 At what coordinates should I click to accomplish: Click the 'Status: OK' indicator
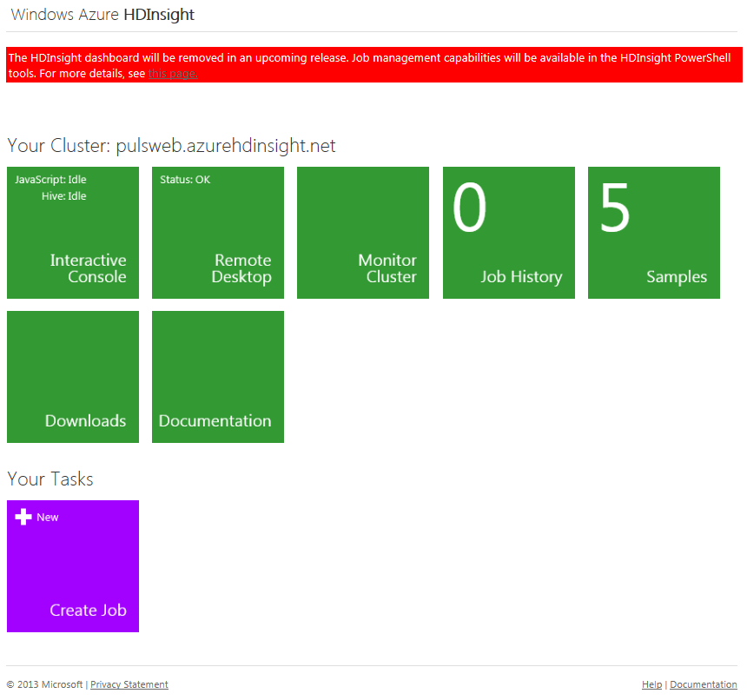(185, 180)
